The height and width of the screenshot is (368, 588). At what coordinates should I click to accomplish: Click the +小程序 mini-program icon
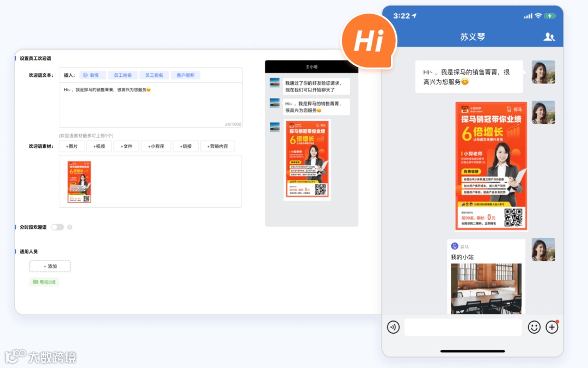156,146
